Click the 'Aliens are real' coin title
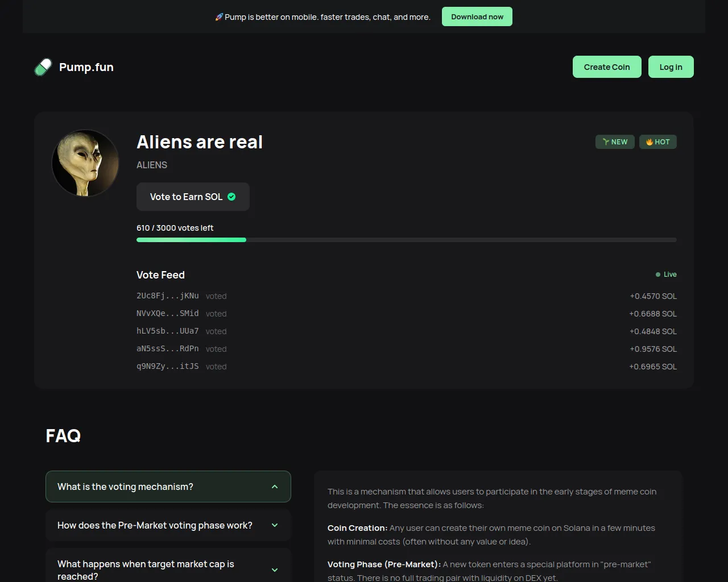 click(200, 142)
